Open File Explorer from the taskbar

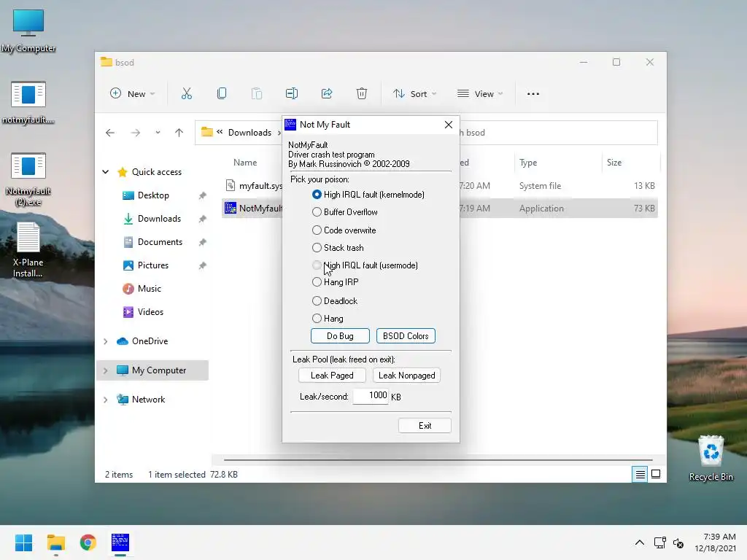55,542
